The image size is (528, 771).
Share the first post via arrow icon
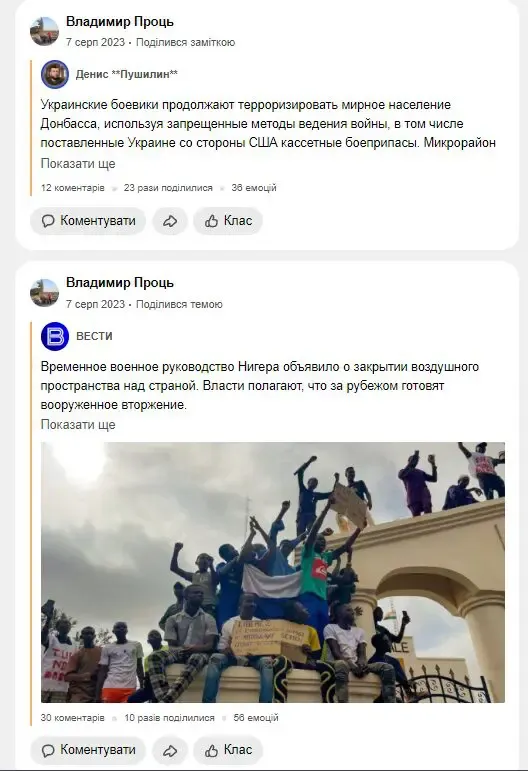tap(170, 221)
